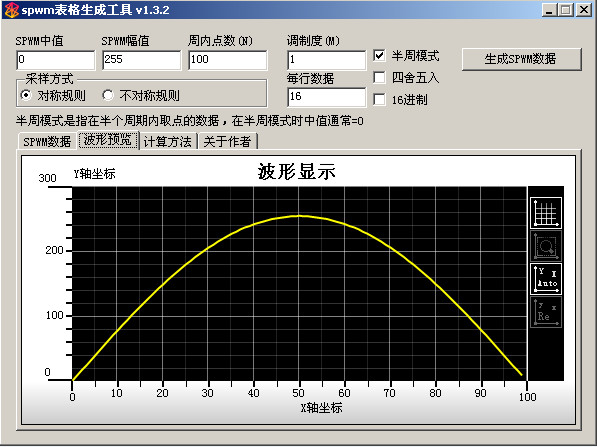Click the spwm app title bar icon
The height and width of the screenshot is (447, 597).
click(x=11, y=10)
